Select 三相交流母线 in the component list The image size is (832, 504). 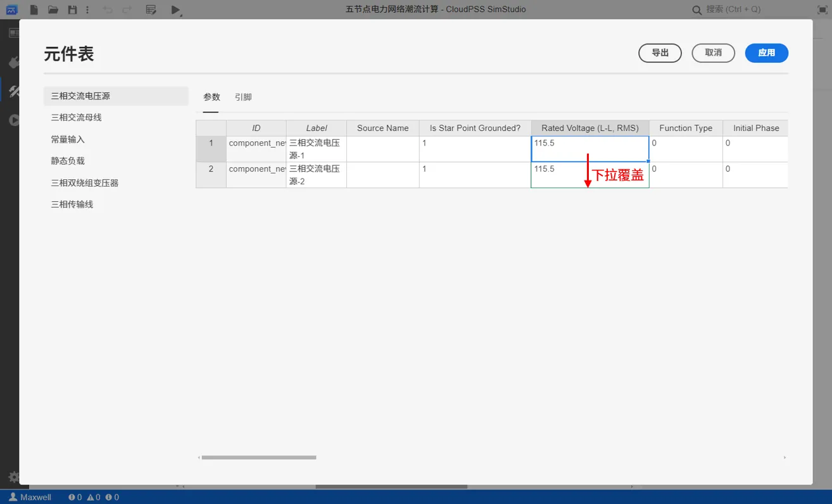pos(116,118)
